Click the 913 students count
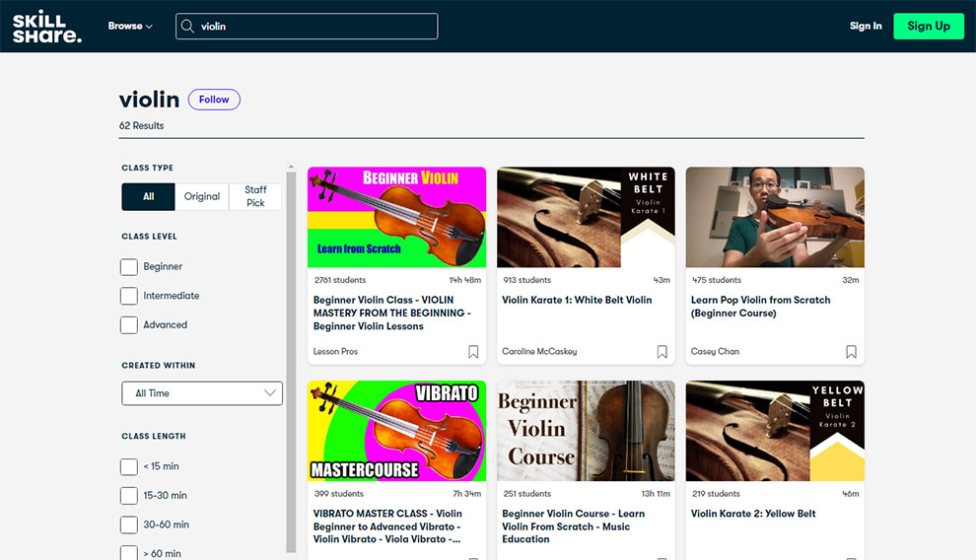This screenshot has height=560, width=976. (x=526, y=280)
